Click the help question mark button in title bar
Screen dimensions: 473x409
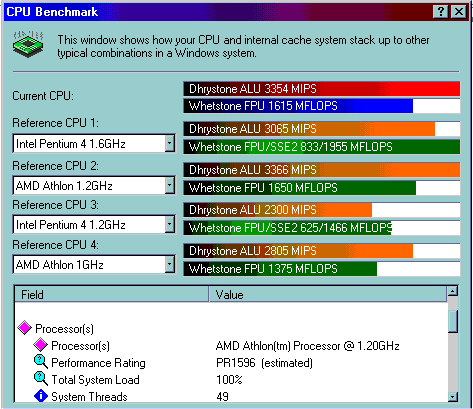click(440, 12)
